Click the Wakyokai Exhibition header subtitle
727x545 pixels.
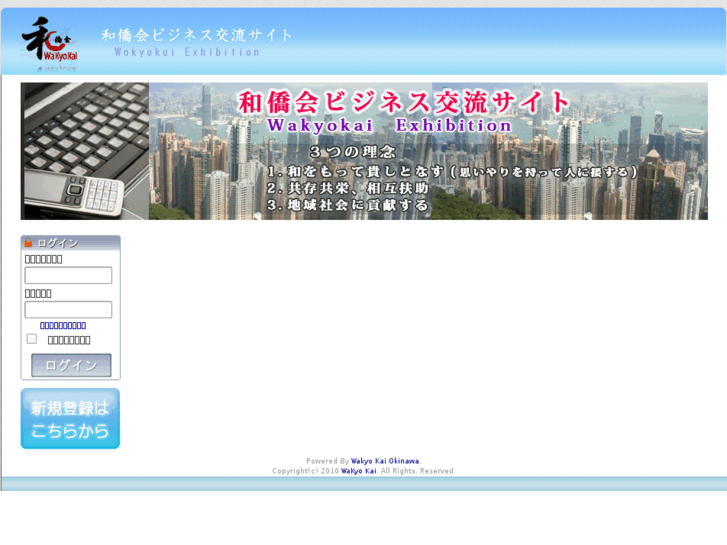pos(187,52)
